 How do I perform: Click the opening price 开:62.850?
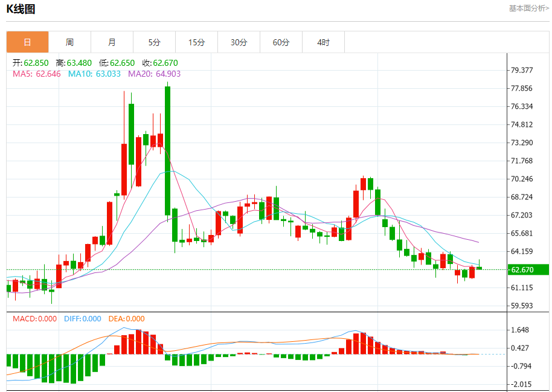[x=31, y=63]
